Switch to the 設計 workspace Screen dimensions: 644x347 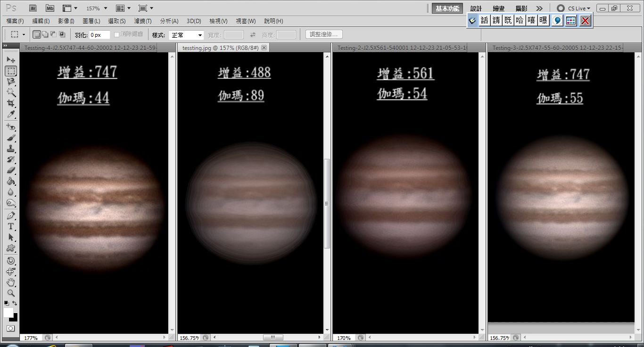click(476, 8)
